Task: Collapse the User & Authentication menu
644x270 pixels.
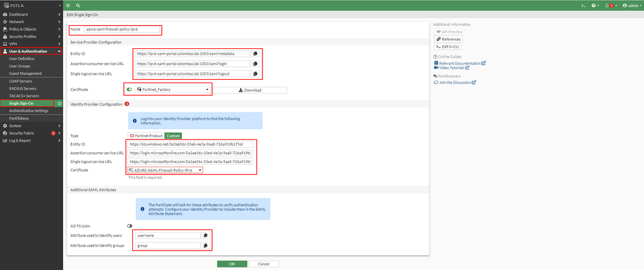Action: (x=32, y=52)
